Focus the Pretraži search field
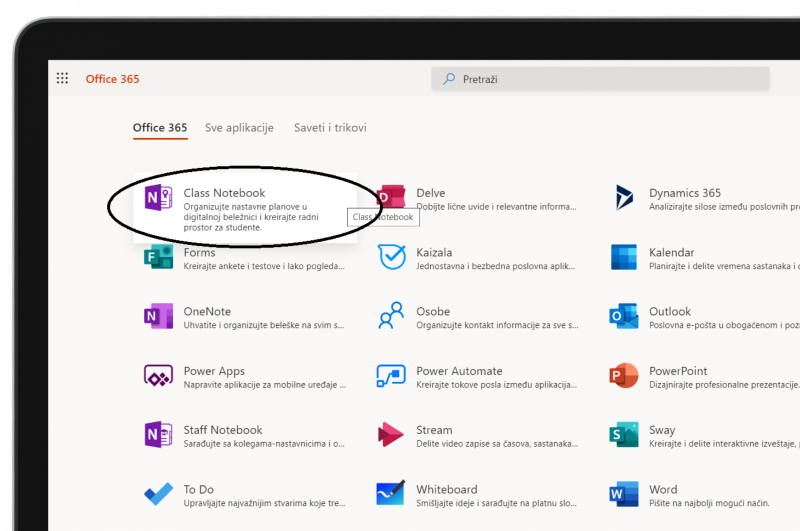 point(600,79)
